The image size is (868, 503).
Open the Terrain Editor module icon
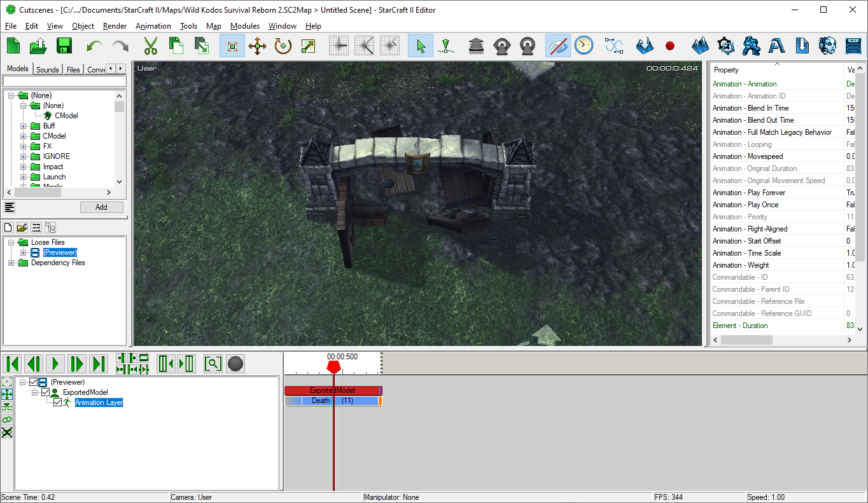[700, 45]
